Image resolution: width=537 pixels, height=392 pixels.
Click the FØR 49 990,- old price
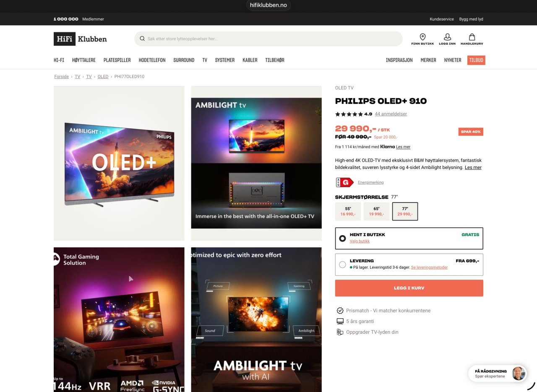353,137
